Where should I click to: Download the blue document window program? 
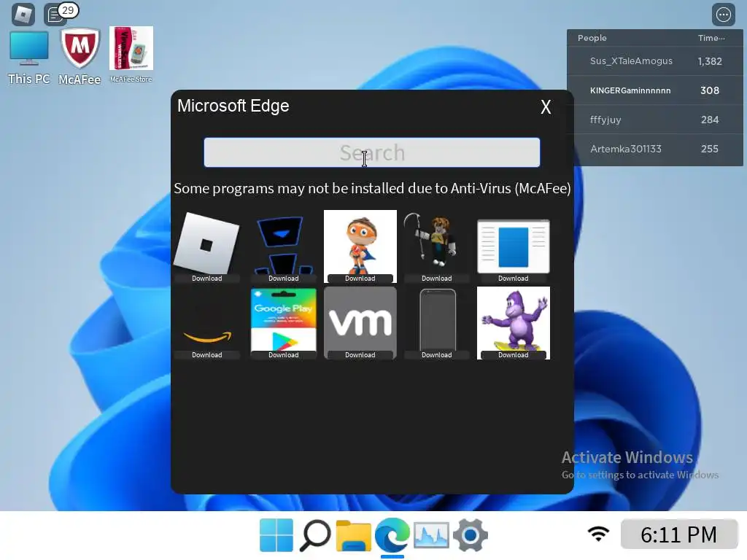513,279
